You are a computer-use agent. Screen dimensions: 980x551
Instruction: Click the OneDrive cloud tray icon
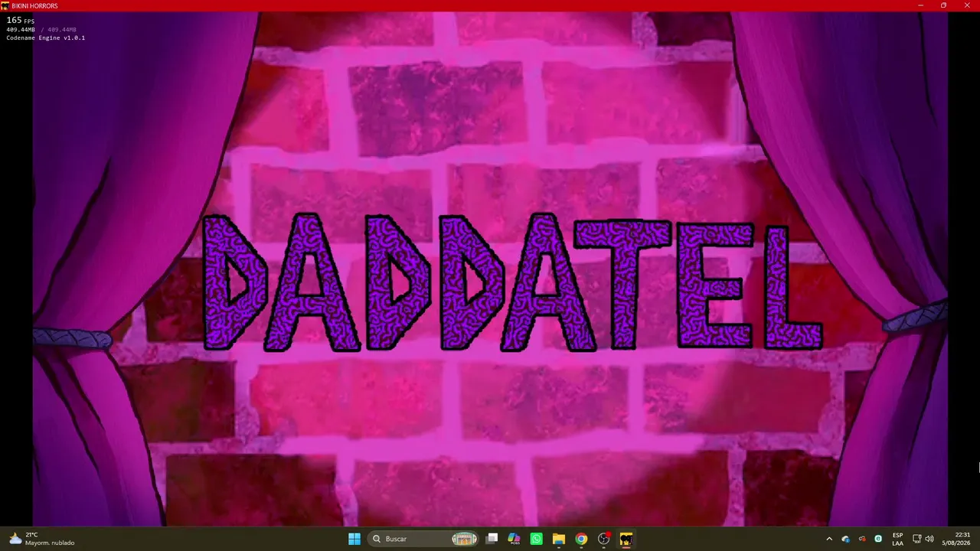pyautogui.click(x=845, y=539)
